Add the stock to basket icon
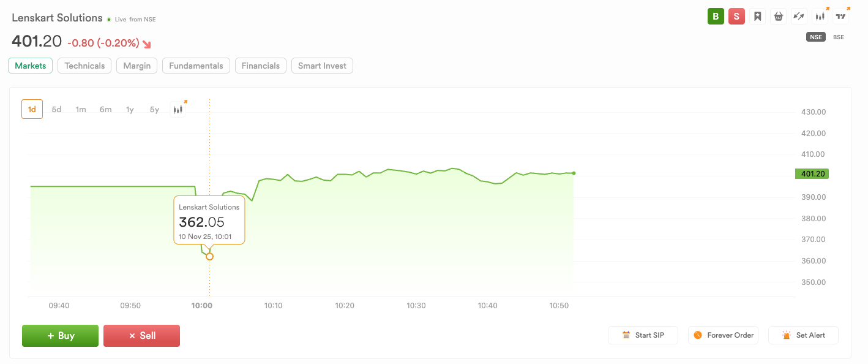This screenshot has width=868, height=364. pos(778,17)
